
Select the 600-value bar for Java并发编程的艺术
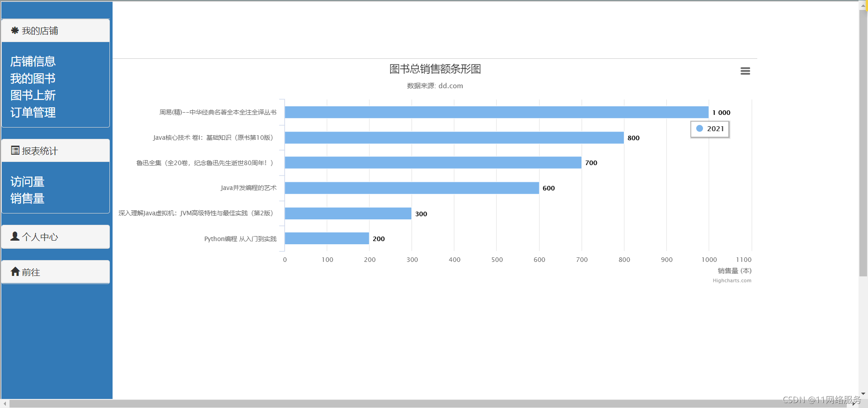412,188
